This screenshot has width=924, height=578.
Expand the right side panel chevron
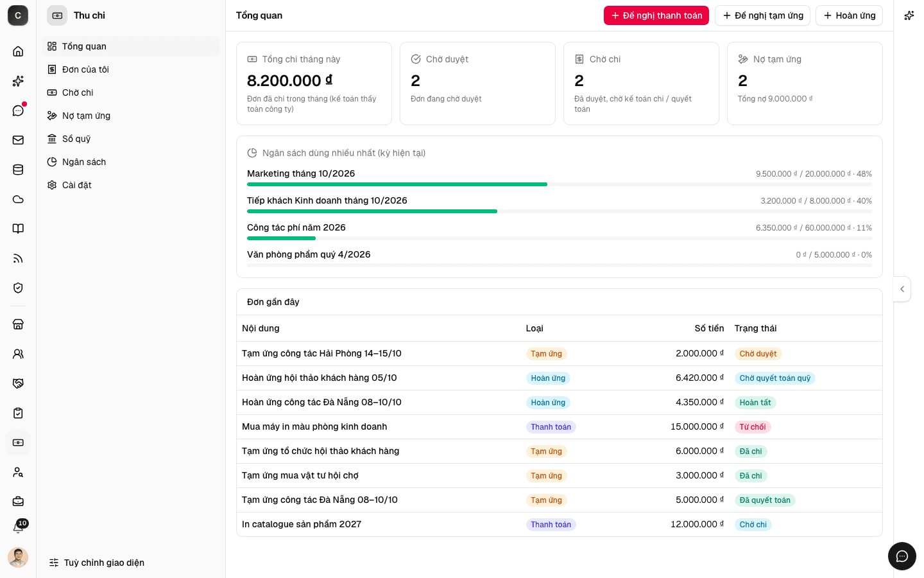(x=902, y=289)
